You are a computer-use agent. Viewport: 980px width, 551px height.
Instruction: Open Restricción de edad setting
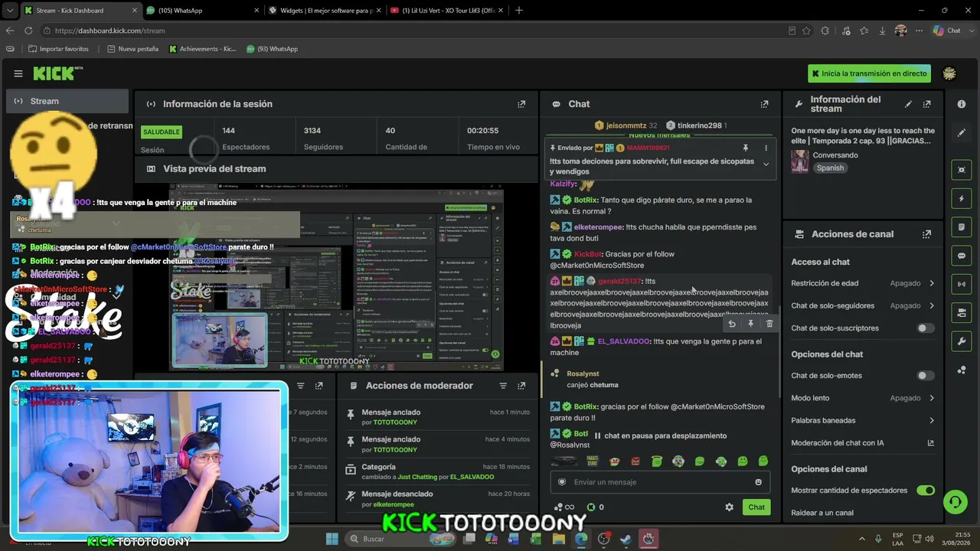(x=863, y=283)
